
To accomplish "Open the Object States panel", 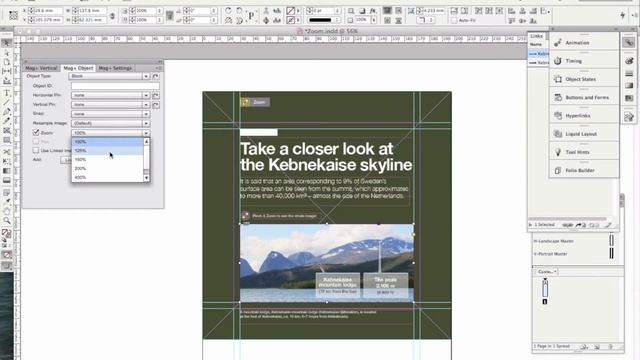I will tap(584, 79).
